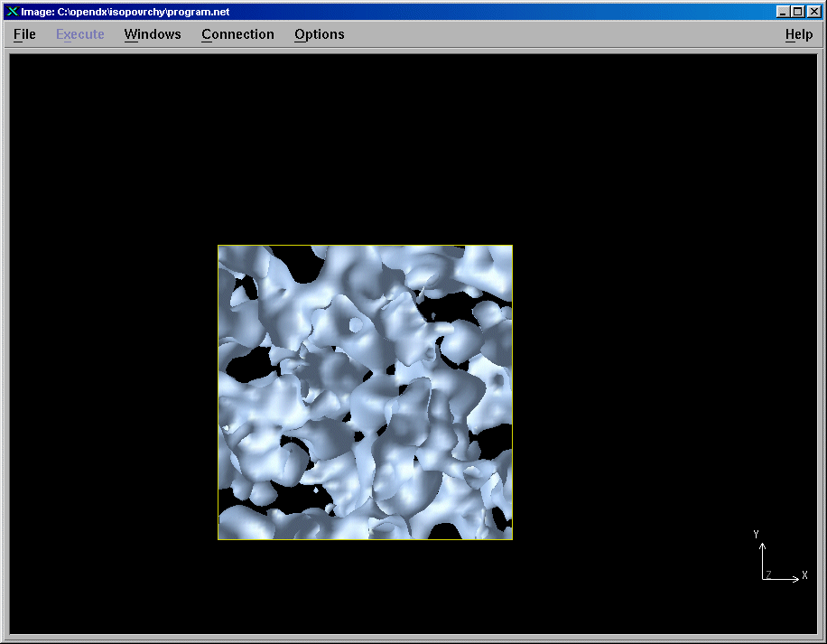The height and width of the screenshot is (644, 827).
Task: Click the top-right corner of the isosurface box
Action: coord(512,246)
